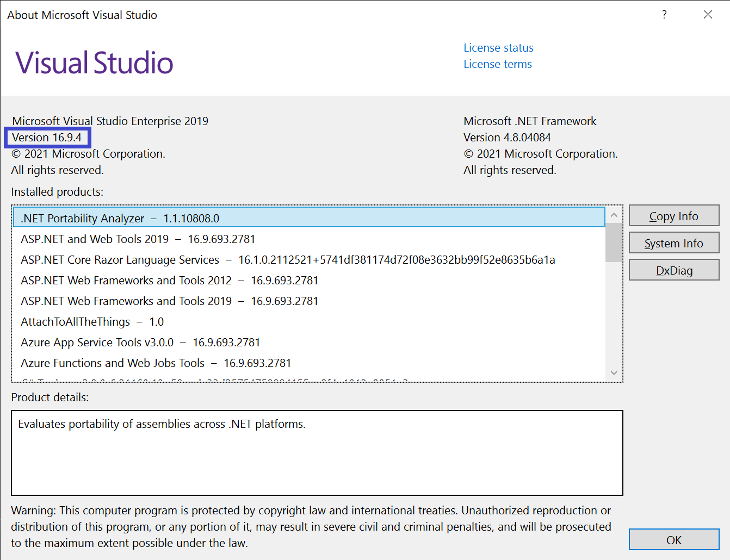Click the Microsoft Visual Studio Enterprise 2019 text
The width and height of the screenshot is (730, 560).
tap(110, 121)
